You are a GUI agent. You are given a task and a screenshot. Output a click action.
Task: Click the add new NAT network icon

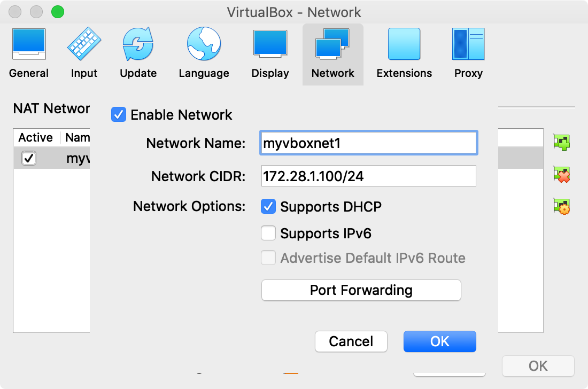[x=561, y=142]
